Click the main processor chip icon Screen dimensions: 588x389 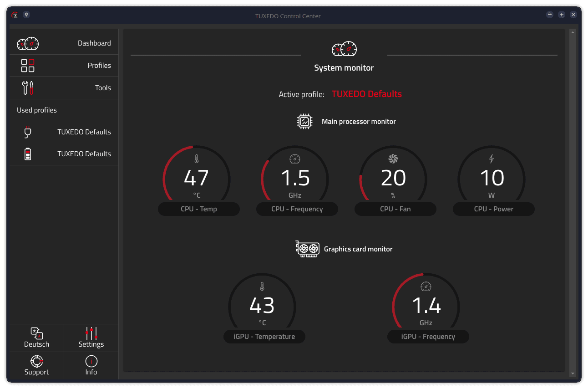pyautogui.click(x=305, y=122)
